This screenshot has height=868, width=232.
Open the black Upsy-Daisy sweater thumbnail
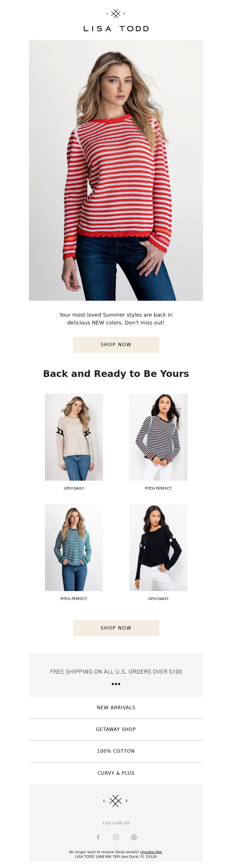pos(158,547)
